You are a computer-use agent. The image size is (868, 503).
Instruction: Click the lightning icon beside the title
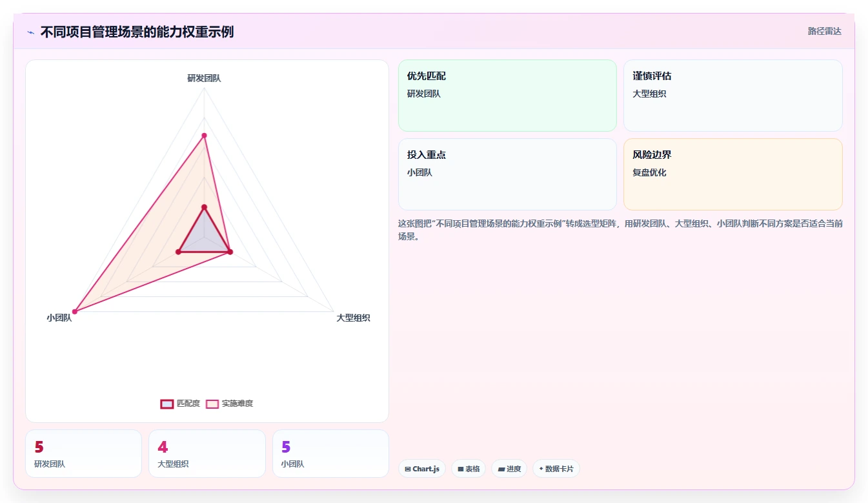31,32
